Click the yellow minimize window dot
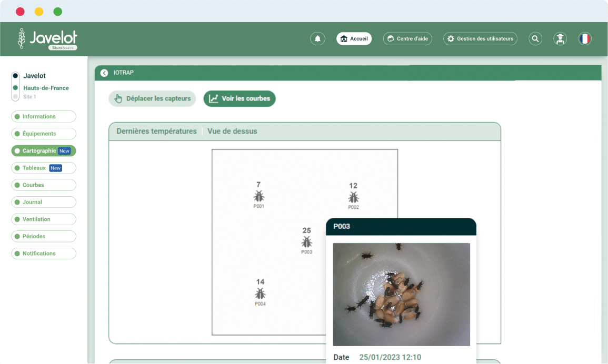 [39, 12]
